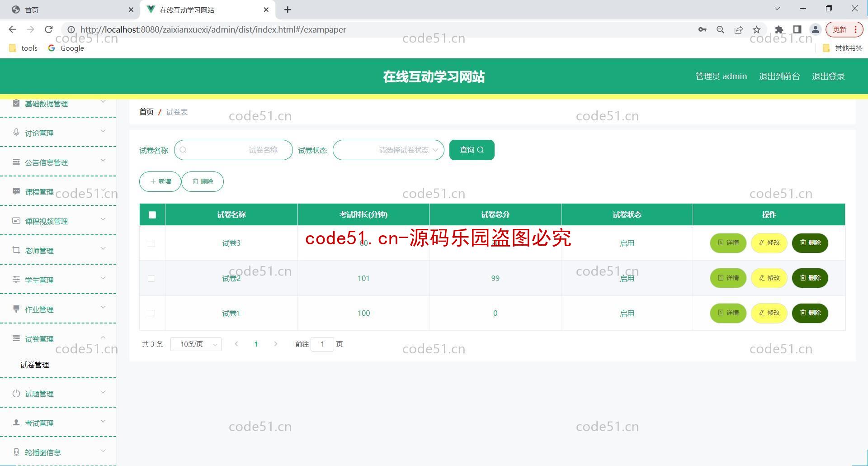Click the tab search chevron in title bar
The height and width of the screenshot is (466, 868).
(777, 9)
